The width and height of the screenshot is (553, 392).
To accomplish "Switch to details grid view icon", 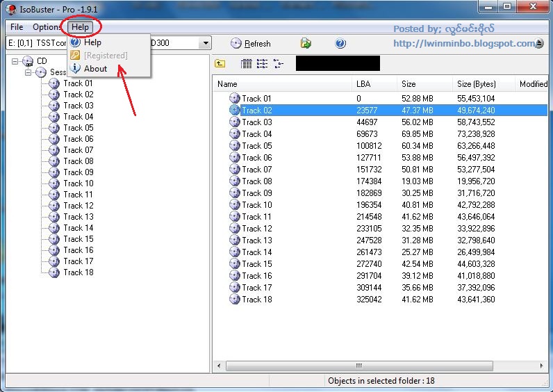I will point(246,63).
